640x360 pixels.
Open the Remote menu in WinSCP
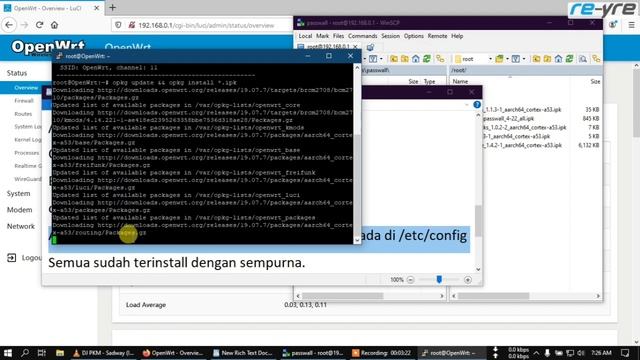point(437,36)
